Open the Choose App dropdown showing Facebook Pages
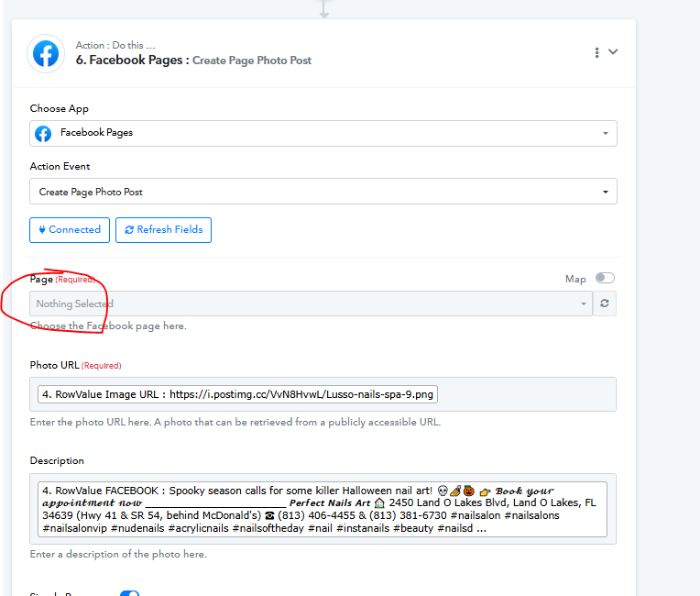This screenshot has height=596, width=700. click(323, 133)
